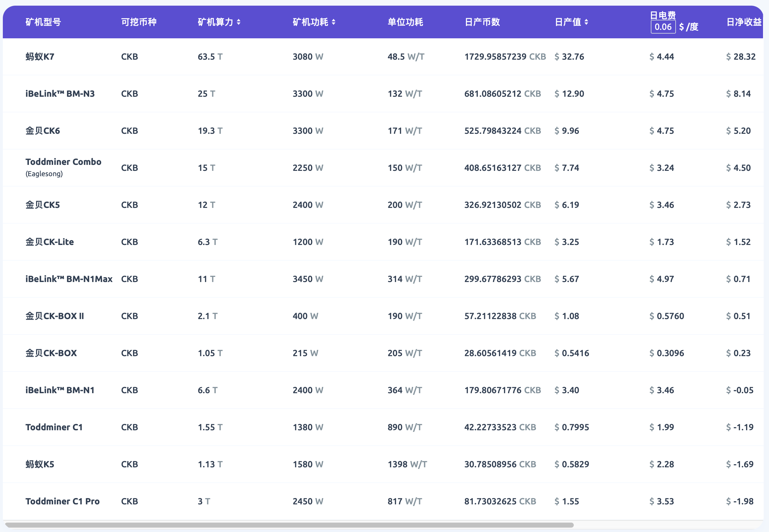Click the 矿机型号 column header
This screenshot has width=769, height=532.
click(x=43, y=22)
